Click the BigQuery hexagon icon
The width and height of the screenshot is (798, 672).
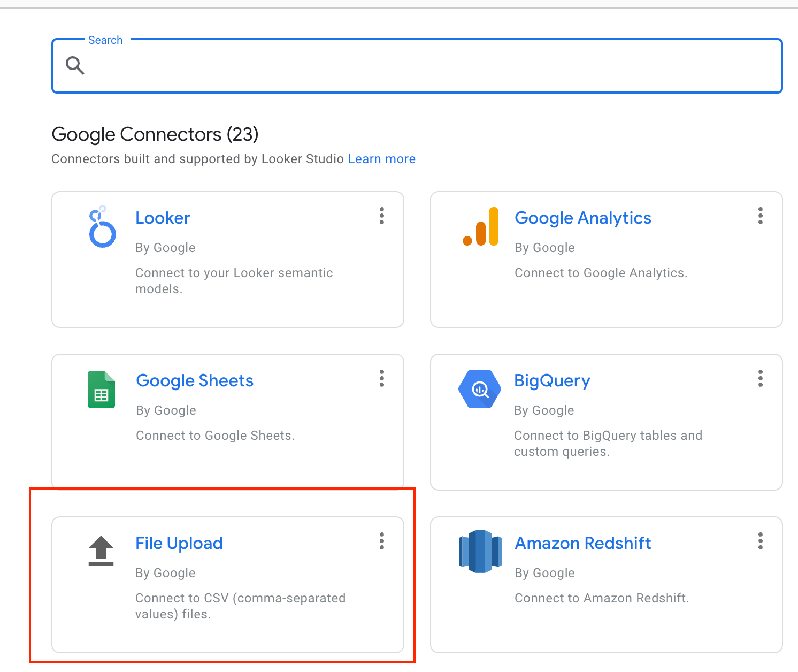tap(480, 389)
